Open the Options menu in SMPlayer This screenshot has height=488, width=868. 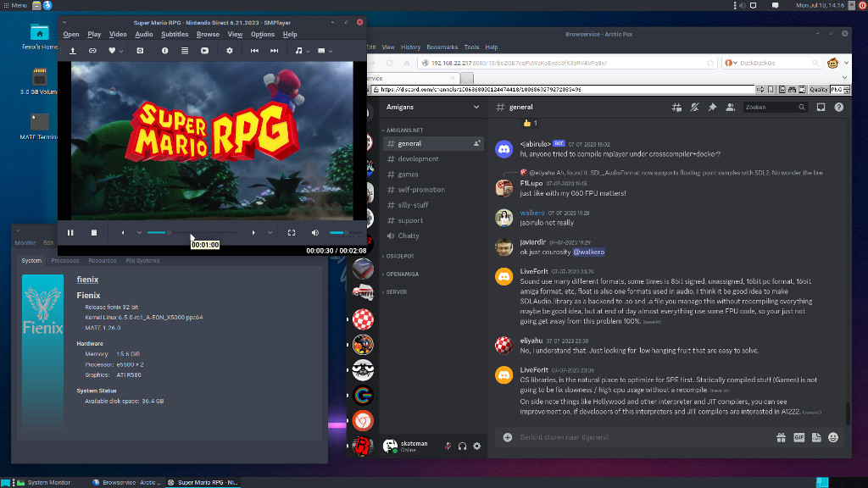click(x=263, y=34)
